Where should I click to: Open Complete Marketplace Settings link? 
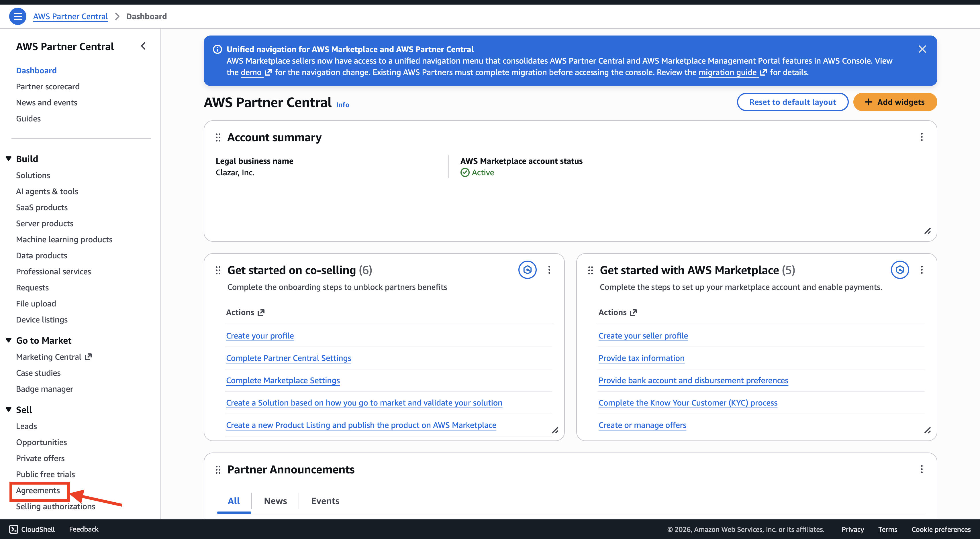283,381
